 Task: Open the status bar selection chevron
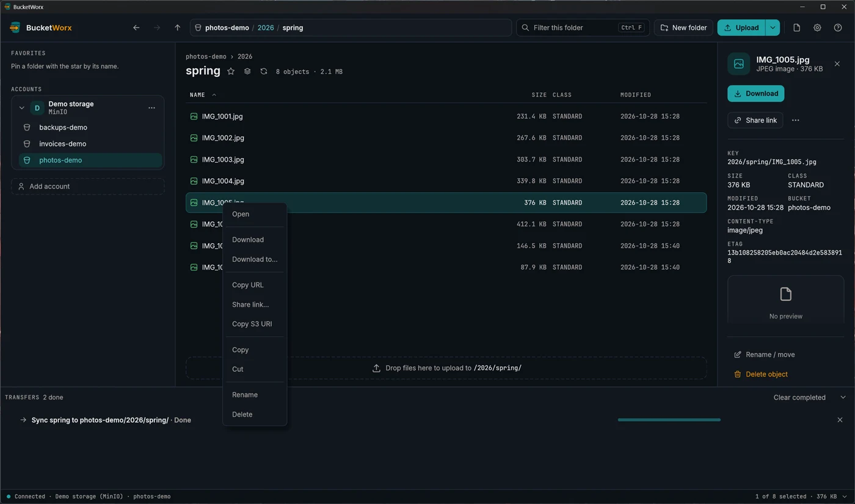click(x=846, y=497)
